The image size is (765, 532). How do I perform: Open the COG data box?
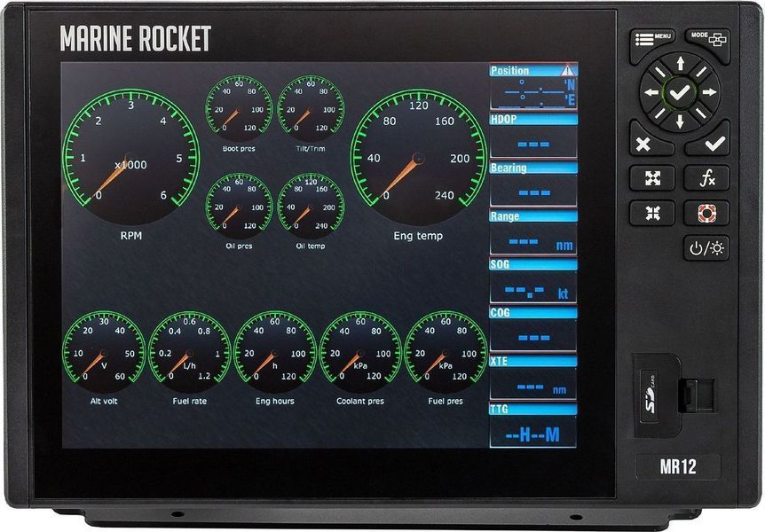[x=533, y=329]
